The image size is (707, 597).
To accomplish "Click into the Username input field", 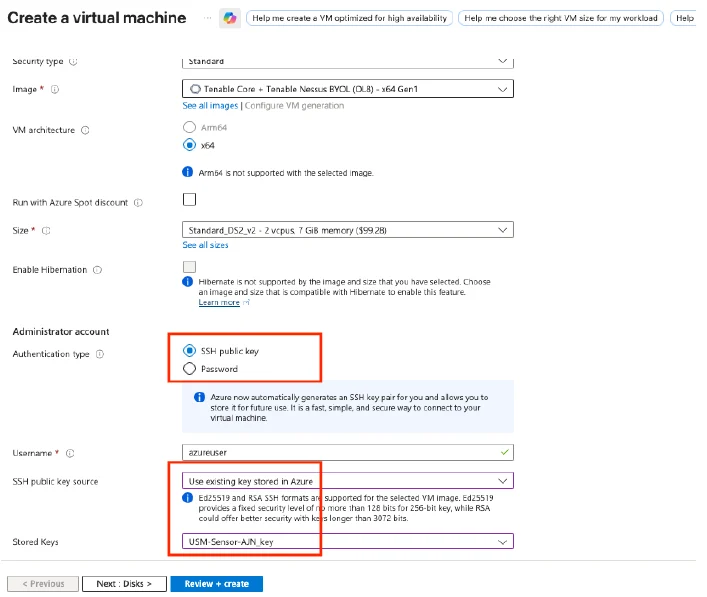I will [348, 453].
